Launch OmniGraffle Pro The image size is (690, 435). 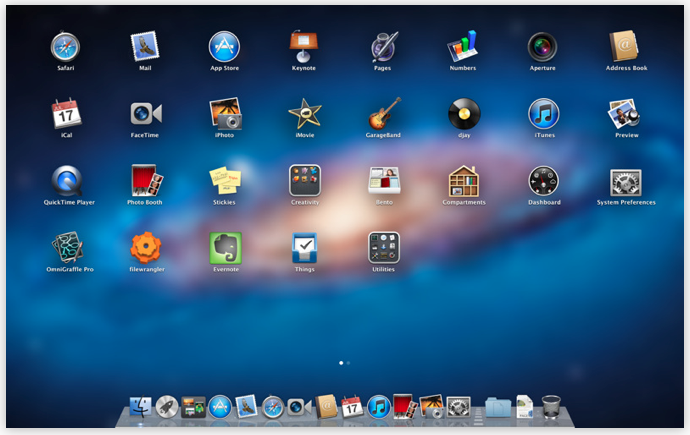click(67, 248)
